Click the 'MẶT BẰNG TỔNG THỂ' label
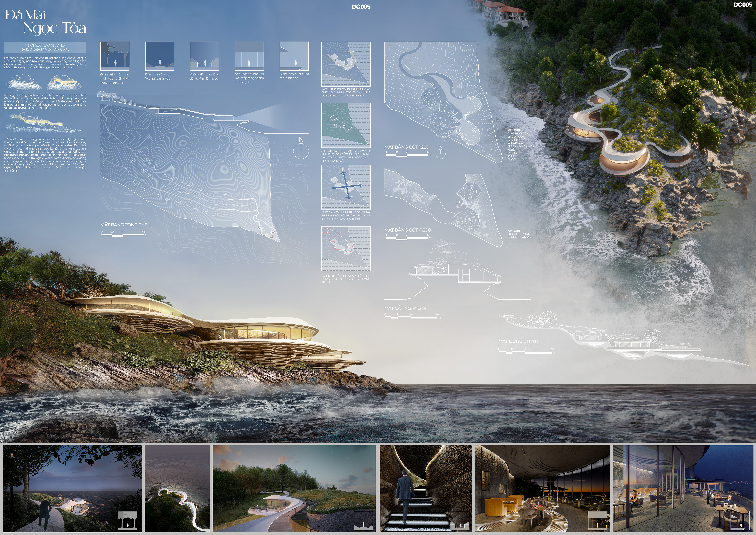 124,225
